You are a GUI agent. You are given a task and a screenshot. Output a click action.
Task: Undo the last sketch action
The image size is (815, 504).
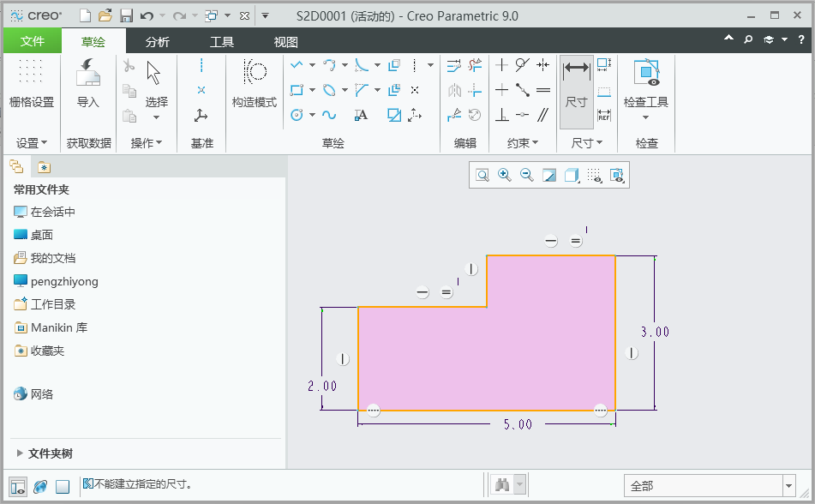[x=147, y=16]
